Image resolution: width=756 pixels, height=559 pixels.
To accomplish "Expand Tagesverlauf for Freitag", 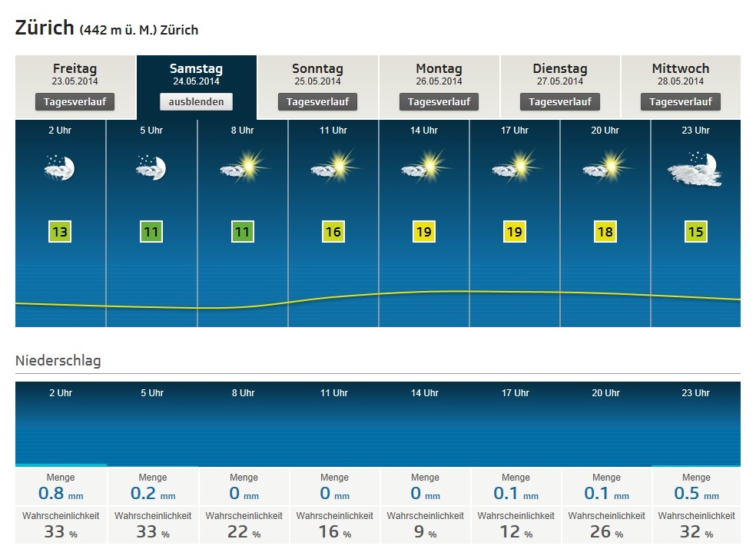I will click(x=75, y=101).
